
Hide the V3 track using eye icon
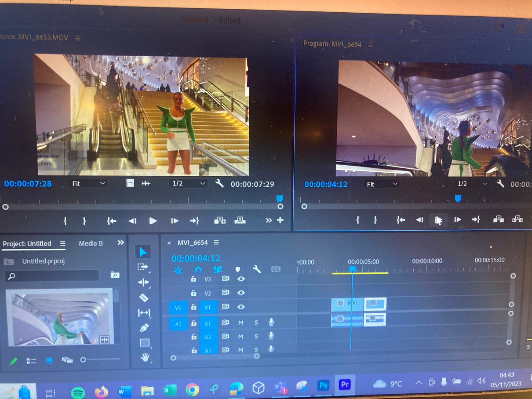[241, 279]
